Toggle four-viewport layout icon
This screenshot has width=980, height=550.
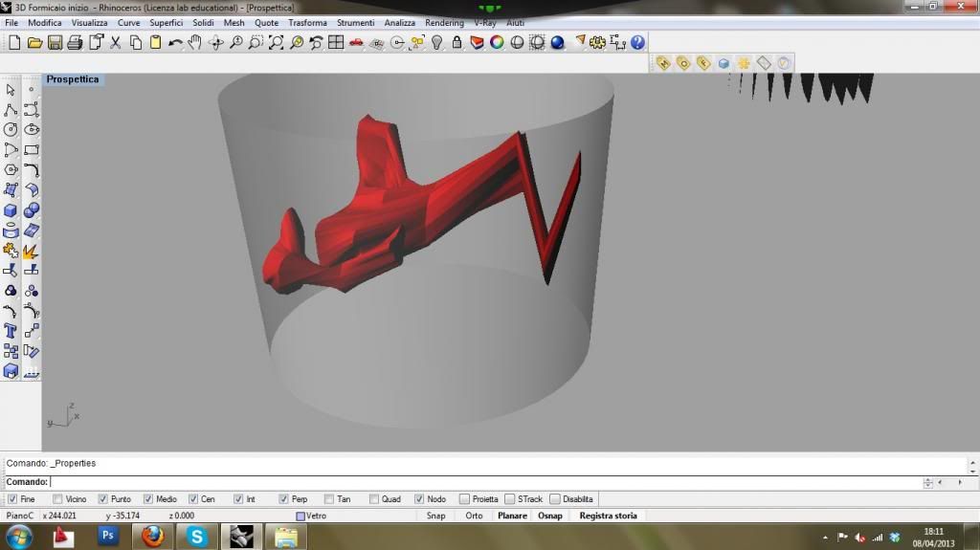[x=336, y=42]
